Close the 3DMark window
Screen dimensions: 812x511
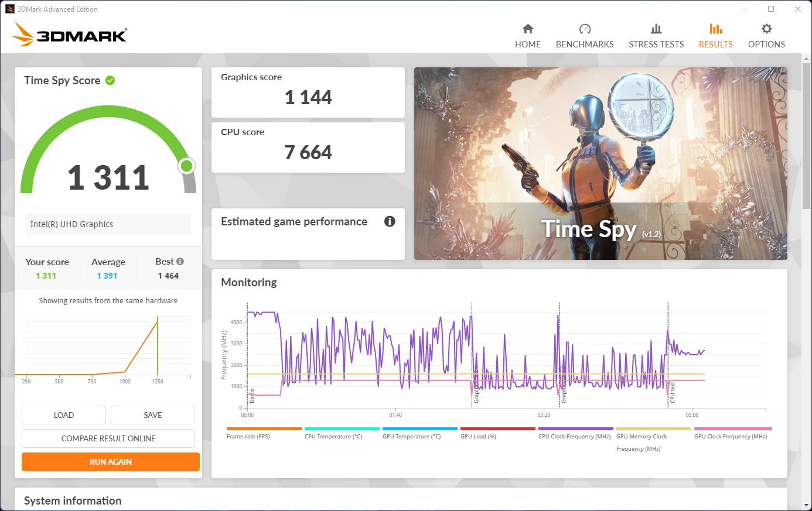pyautogui.click(x=798, y=9)
